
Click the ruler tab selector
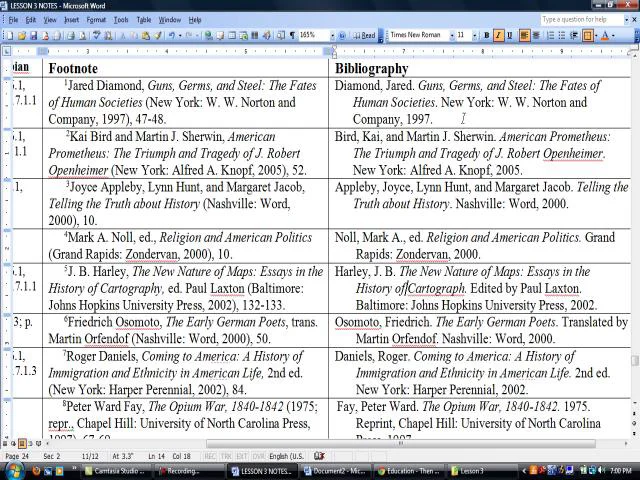click(7, 51)
